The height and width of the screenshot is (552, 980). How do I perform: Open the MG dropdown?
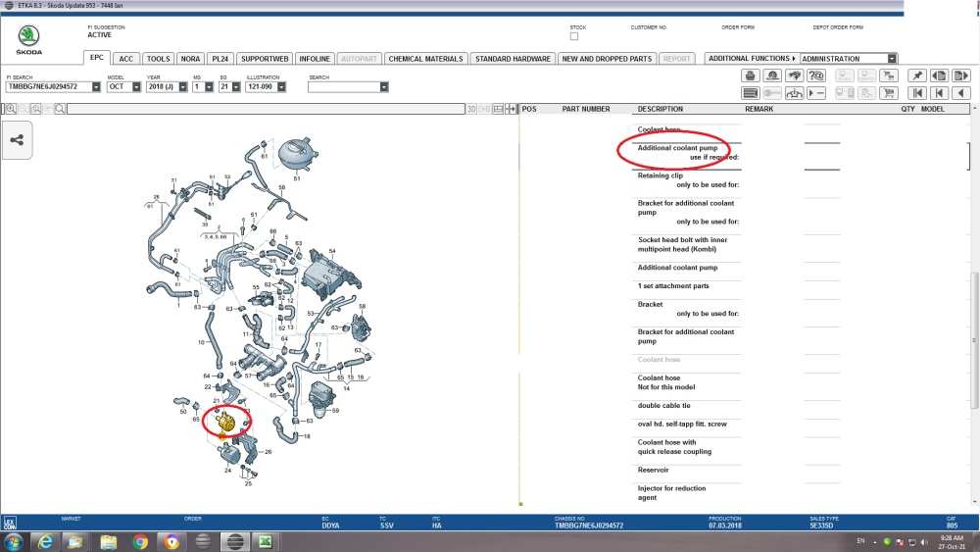[x=209, y=87]
